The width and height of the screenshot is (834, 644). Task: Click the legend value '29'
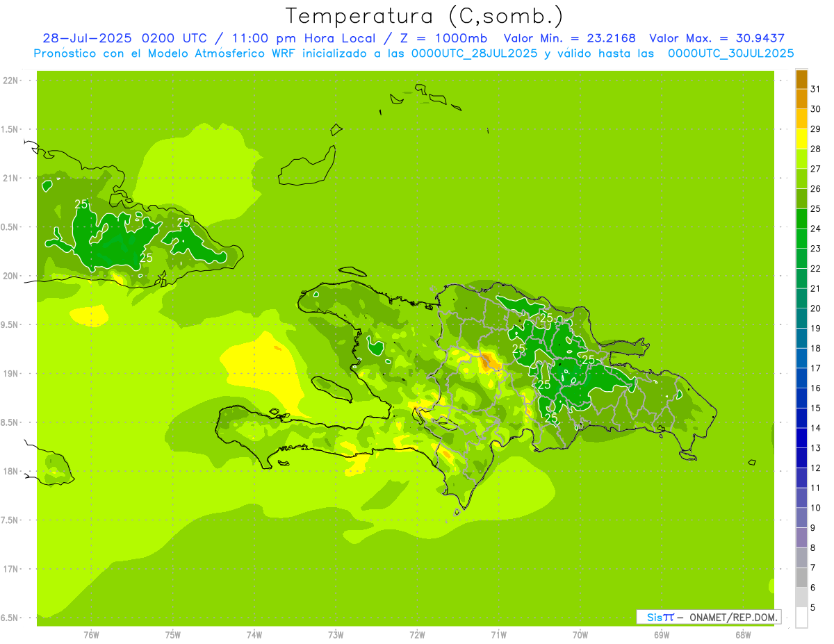[815, 129]
